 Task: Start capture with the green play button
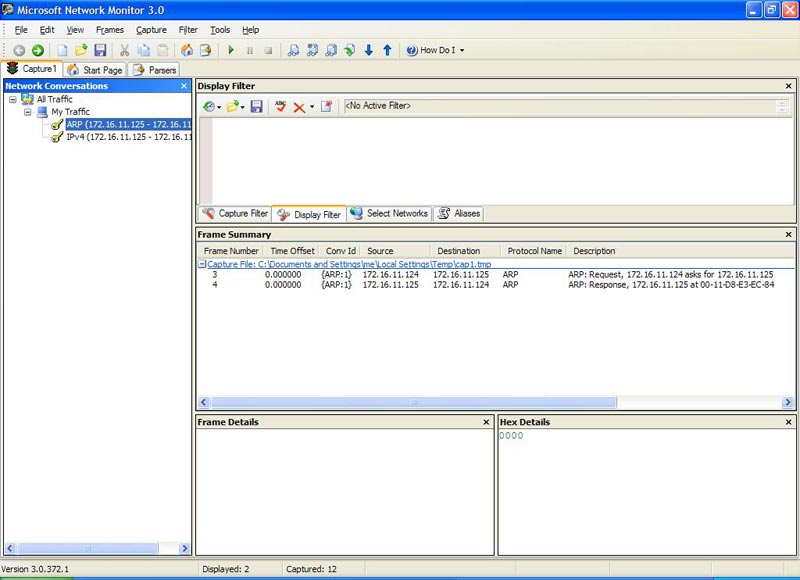coord(231,50)
